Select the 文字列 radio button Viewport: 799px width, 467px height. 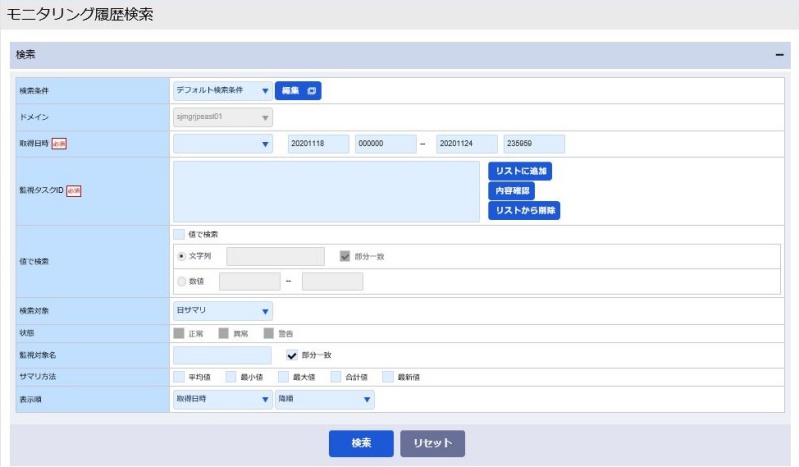(181, 256)
